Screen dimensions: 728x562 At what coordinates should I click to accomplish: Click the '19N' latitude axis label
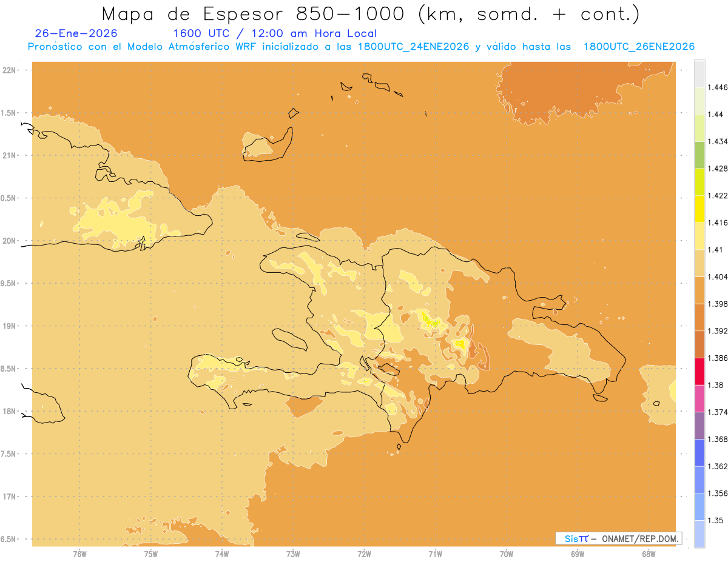point(10,326)
